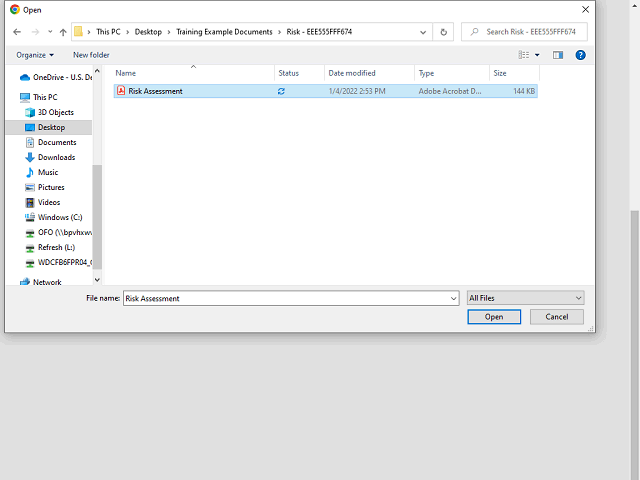Open the Videos folder

pyautogui.click(x=42, y=202)
